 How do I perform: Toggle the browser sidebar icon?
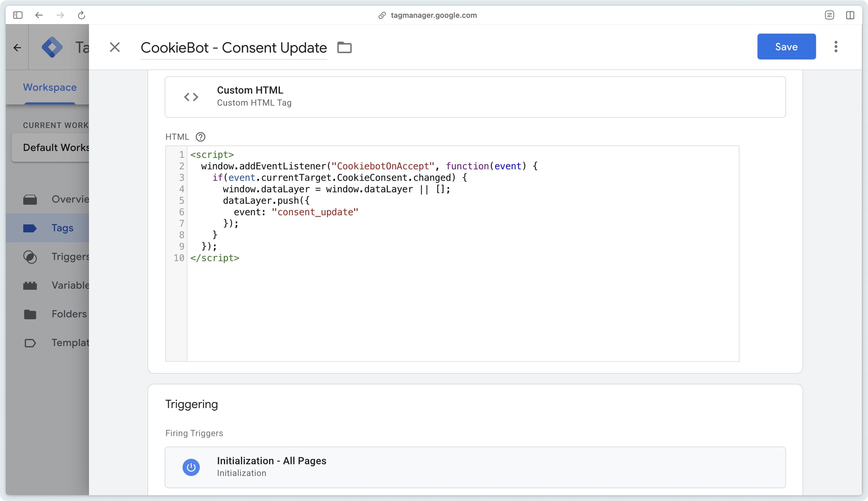(x=18, y=15)
